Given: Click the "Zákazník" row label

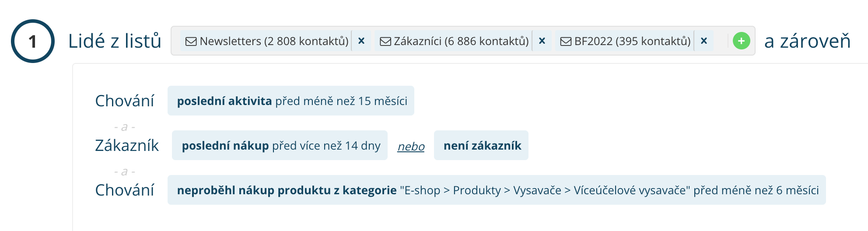Looking at the screenshot, I should [127, 146].
